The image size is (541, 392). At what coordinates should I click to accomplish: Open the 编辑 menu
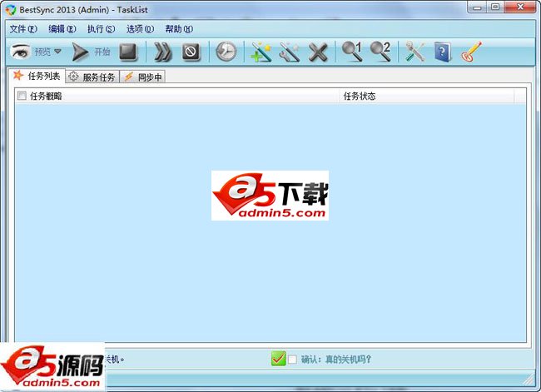tap(62, 29)
